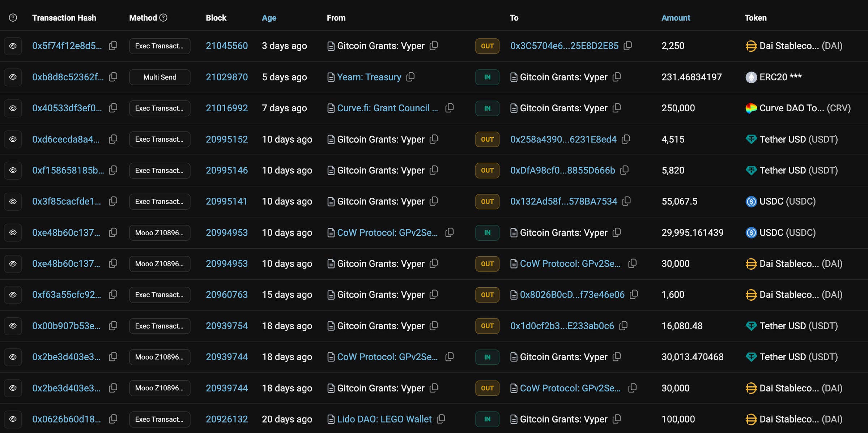The height and width of the screenshot is (433, 868).
Task: Copy address 0x3C5704e6...25E8D2E85
Action: pyautogui.click(x=628, y=46)
